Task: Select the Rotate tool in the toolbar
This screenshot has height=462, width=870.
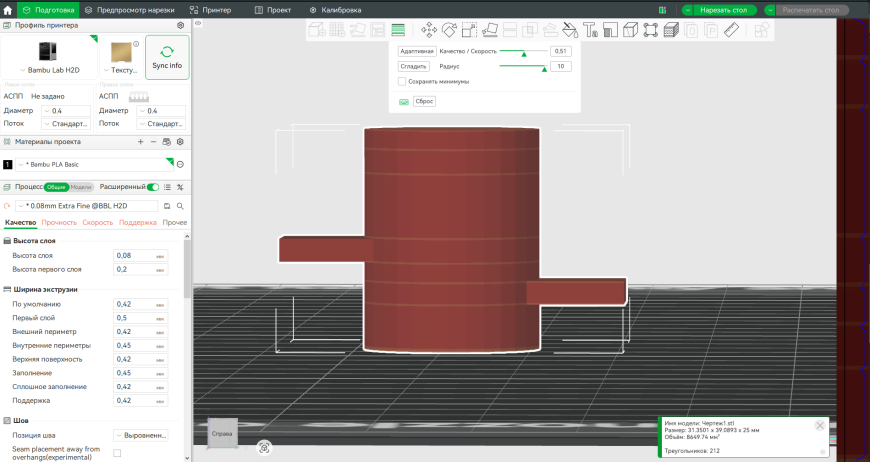Action: pos(449,29)
